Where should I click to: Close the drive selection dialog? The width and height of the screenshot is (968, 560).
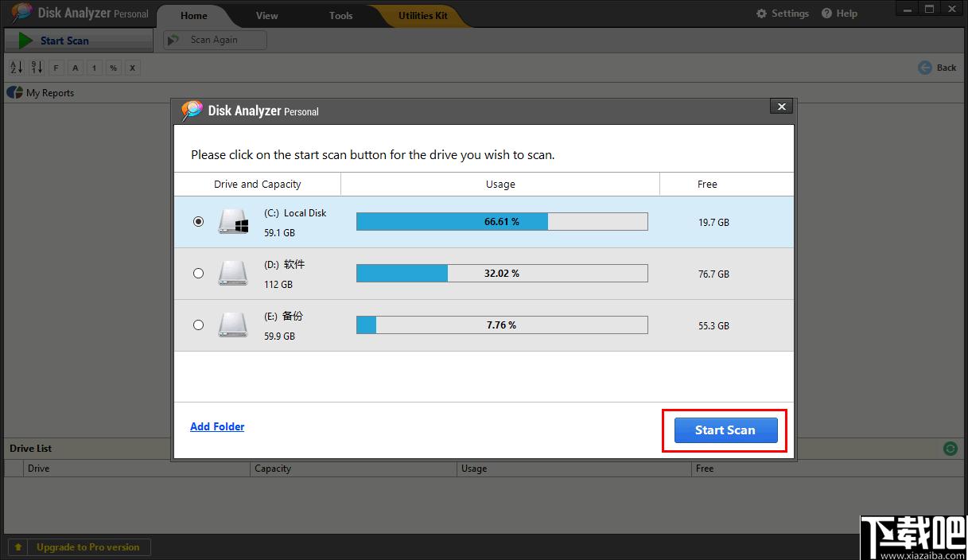click(x=781, y=107)
